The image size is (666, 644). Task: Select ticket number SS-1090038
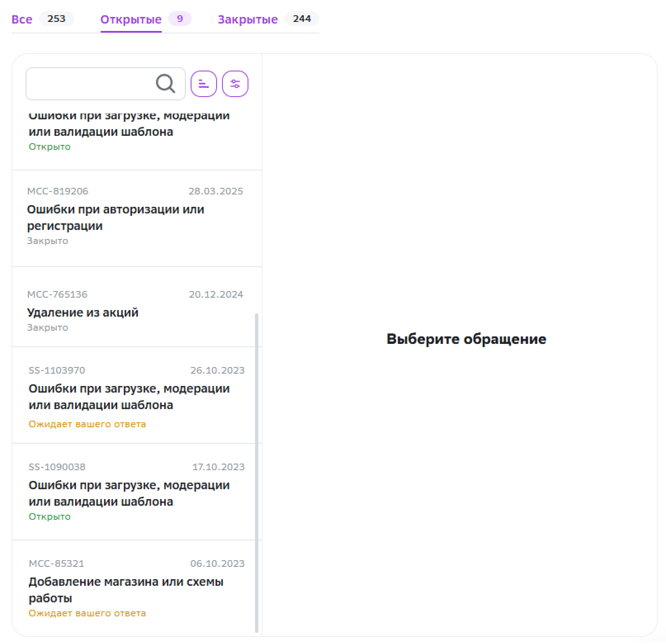coord(57,467)
